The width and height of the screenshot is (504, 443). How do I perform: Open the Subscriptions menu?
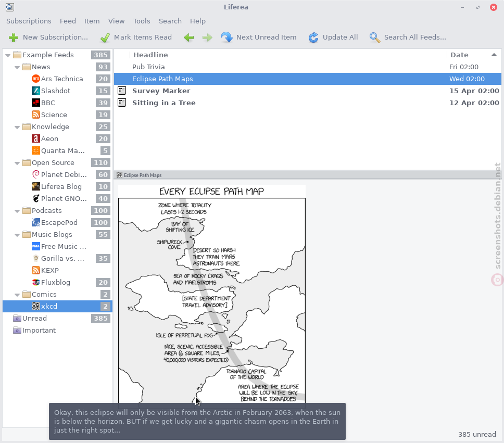[29, 21]
